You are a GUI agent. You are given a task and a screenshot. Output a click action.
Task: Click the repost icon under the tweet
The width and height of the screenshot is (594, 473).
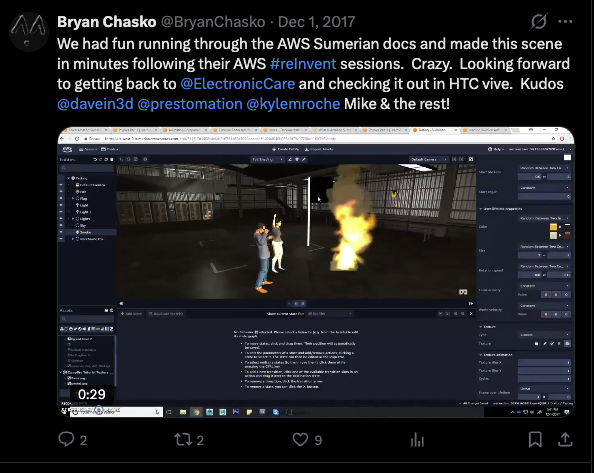coord(183,439)
